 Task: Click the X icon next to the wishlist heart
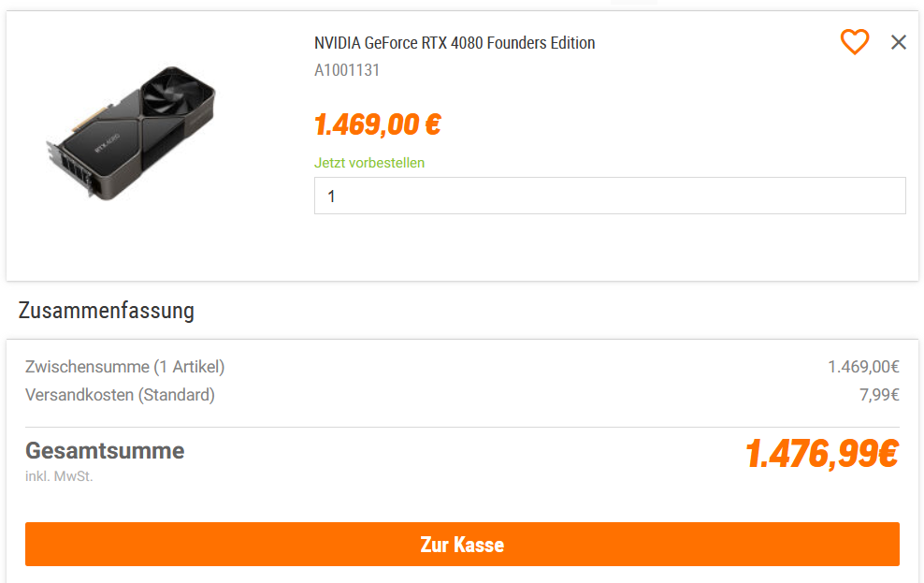899,42
